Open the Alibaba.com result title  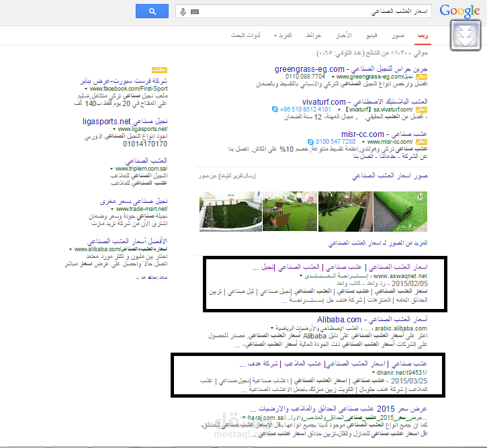tap(372, 320)
